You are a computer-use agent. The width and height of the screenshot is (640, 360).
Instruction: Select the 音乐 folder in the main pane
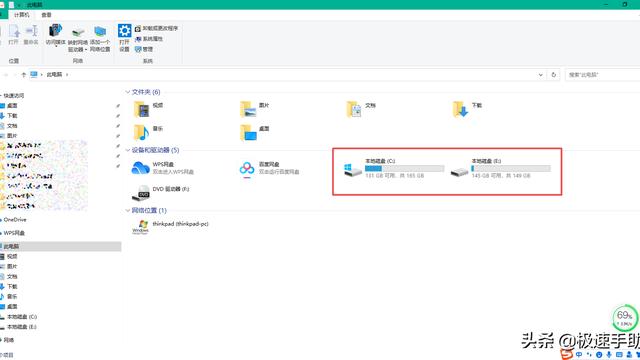tap(148, 132)
